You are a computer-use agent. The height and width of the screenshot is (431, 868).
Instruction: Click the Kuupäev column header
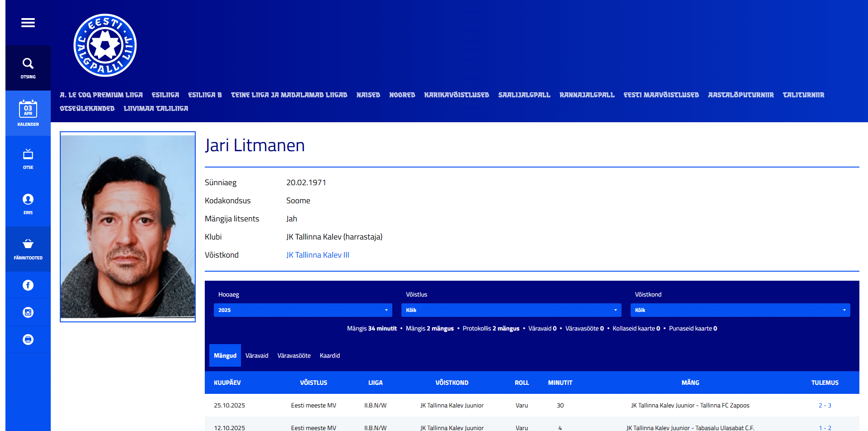point(227,383)
